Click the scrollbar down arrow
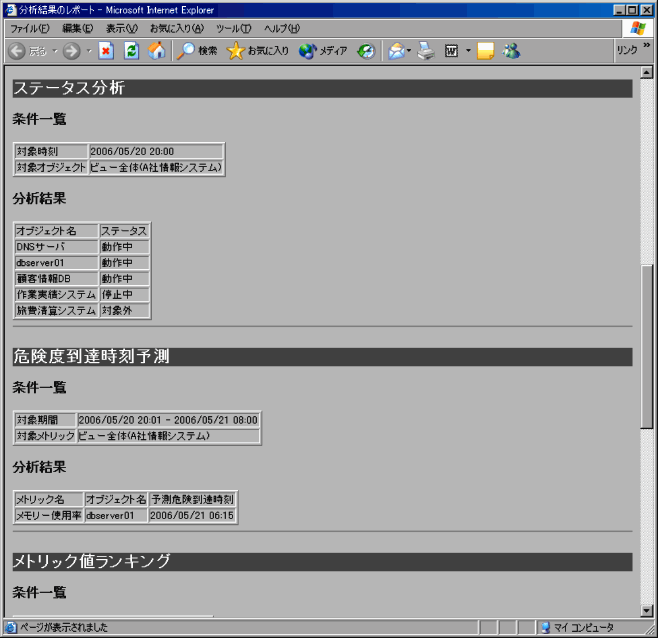 tap(646, 611)
